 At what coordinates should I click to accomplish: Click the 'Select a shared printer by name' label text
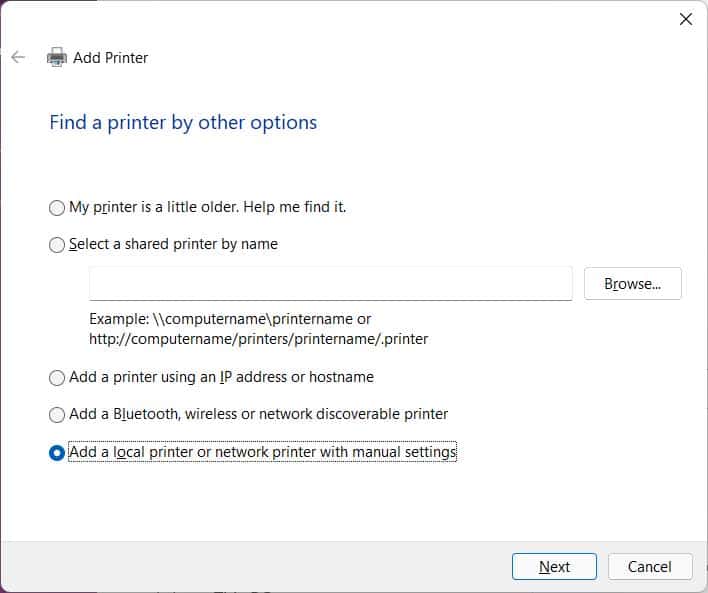pyautogui.click(x=173, y=244)
